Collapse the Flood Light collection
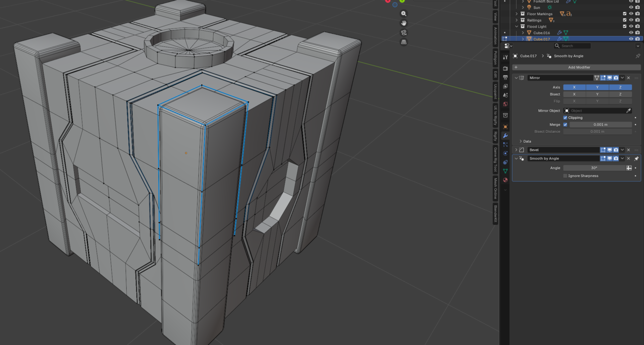Screen dimensions: 644x345 [517, 26]
